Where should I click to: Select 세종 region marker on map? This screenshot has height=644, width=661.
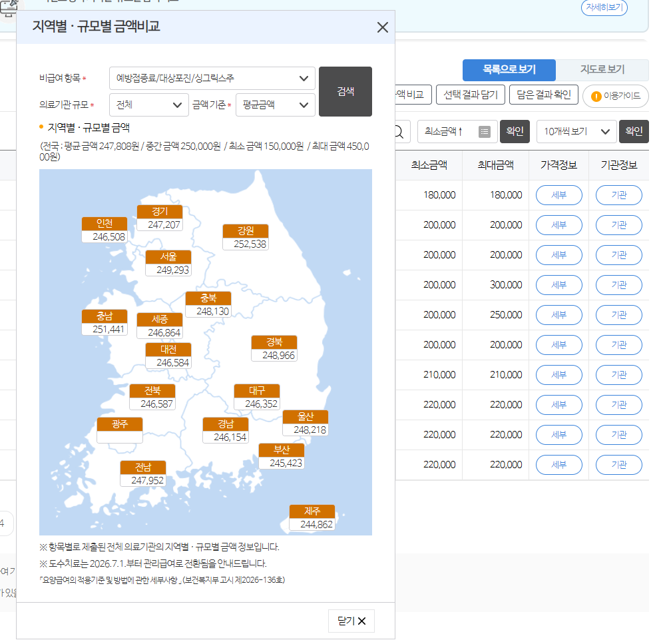[x=160, y=326]
